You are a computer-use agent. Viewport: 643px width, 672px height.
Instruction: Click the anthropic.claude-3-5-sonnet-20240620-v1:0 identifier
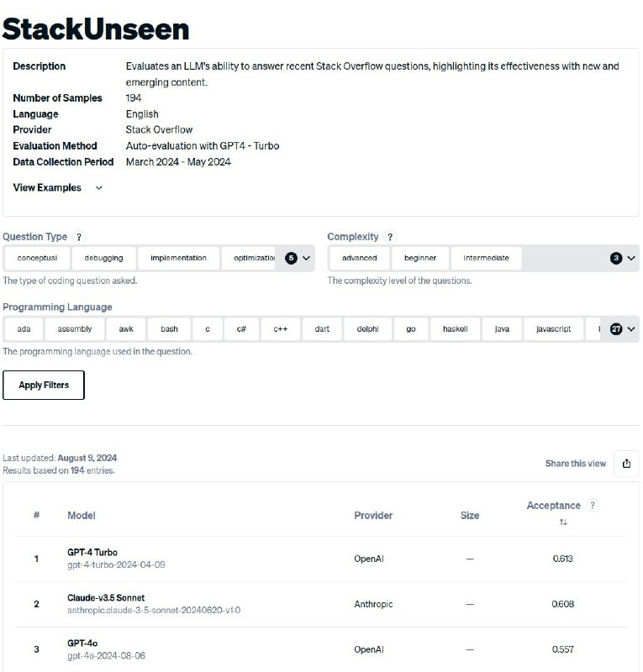154,611
